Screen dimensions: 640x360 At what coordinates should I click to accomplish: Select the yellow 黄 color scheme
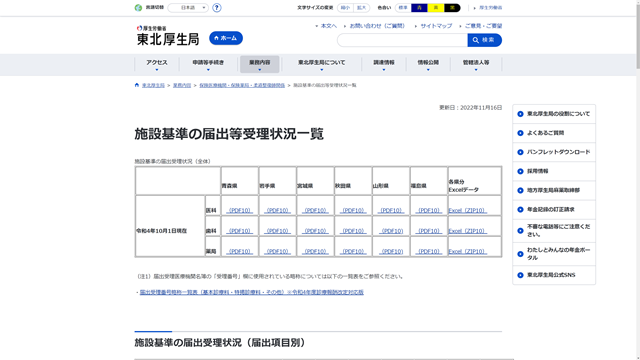coord(436,8)
